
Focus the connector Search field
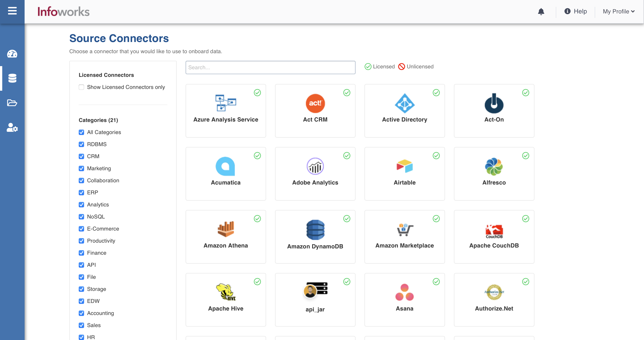tap(270, 67)
